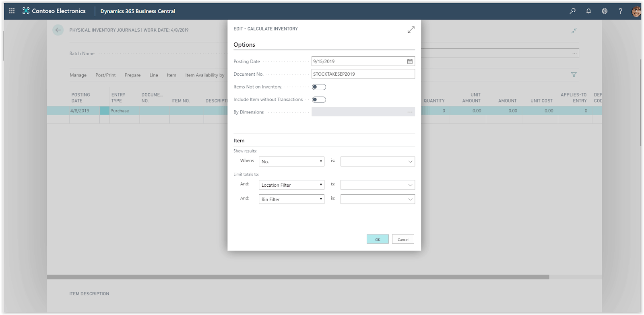Screen dimensions: 644x315
Task: Open the By Dimensions ellipsis lookup
Action: (410, 112)
